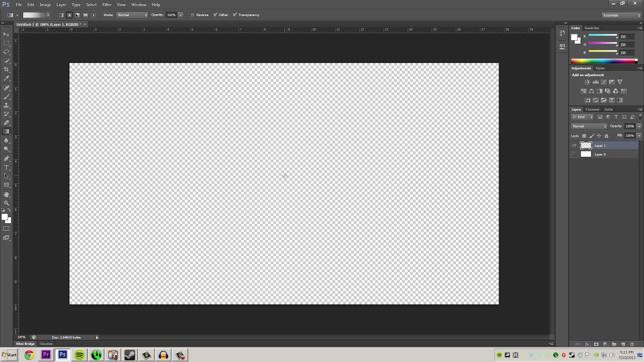Click the R channel color slider
Image resolution: width=644 pixels, height=362 pixels.
(x=603, y=36)
